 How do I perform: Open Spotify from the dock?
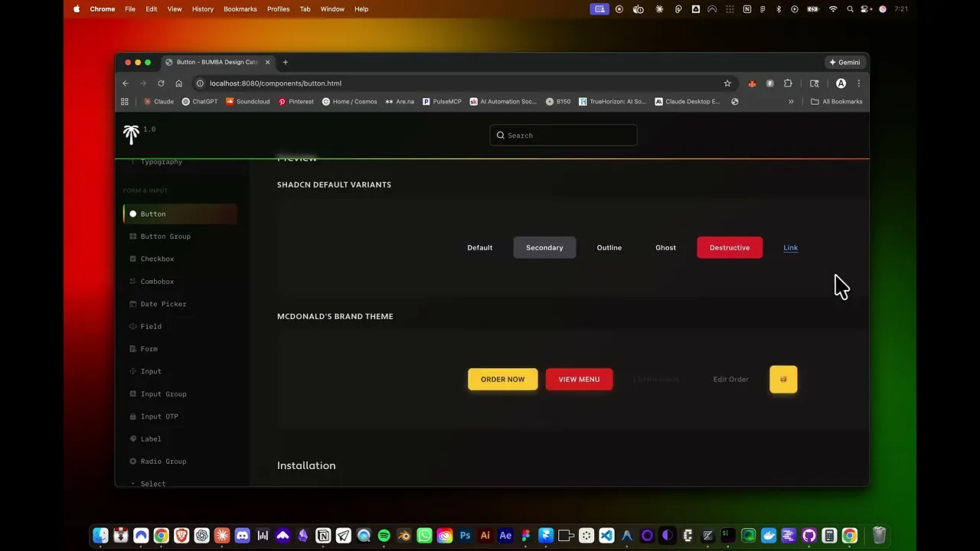(384, 536)
